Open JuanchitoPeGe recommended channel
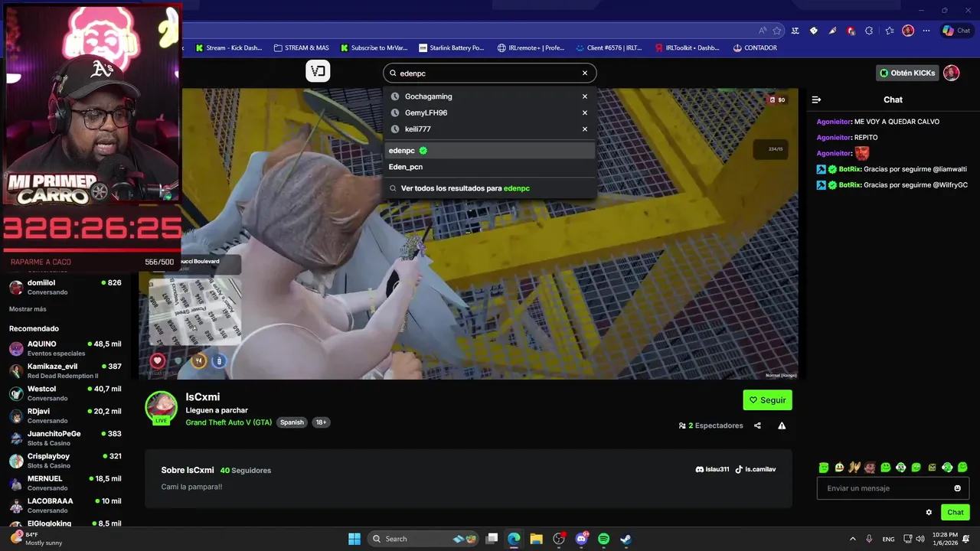980x551 pixels. coord(65,438)
